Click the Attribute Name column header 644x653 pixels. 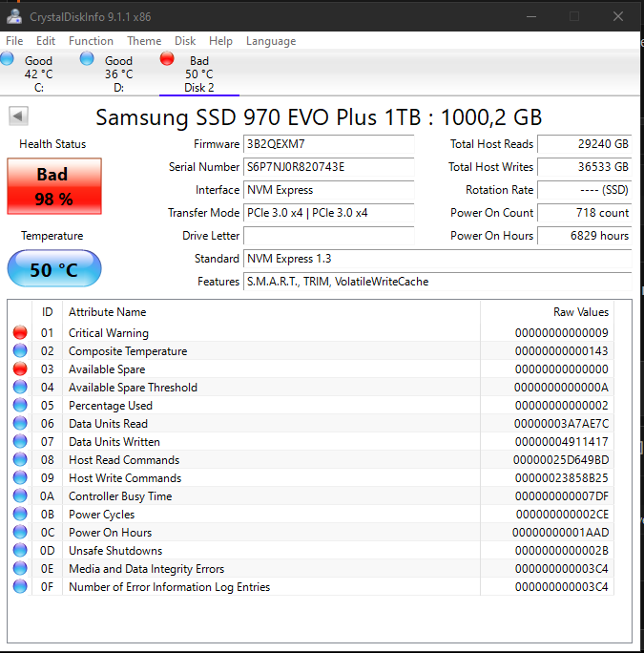click(x=271, y=312)
